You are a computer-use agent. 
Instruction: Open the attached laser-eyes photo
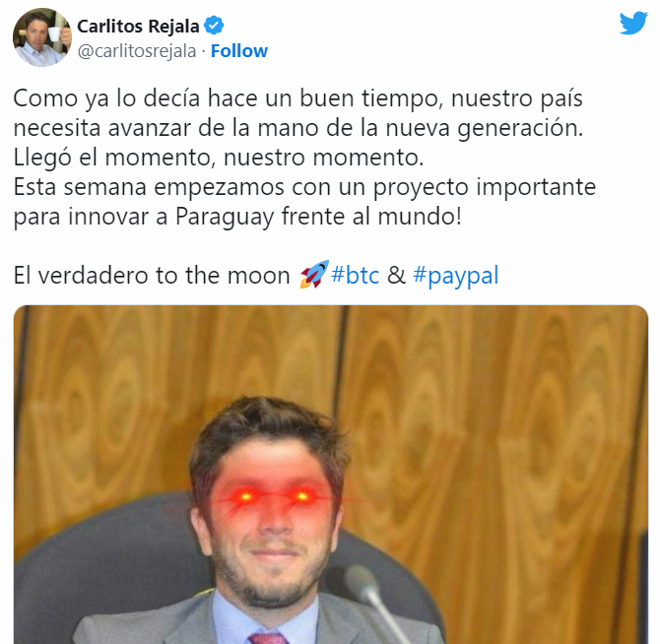tap(331, 474)
